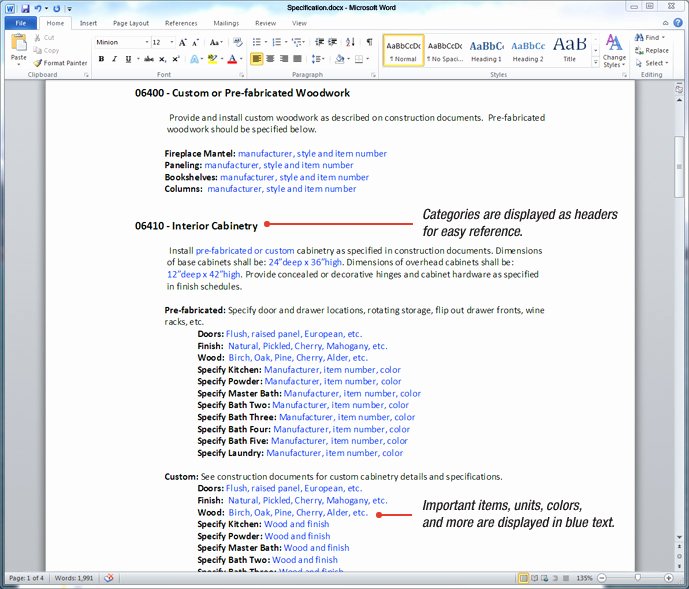Open the borders dropdown arrow
689x589 pixels.
click(x=368, y=59)
